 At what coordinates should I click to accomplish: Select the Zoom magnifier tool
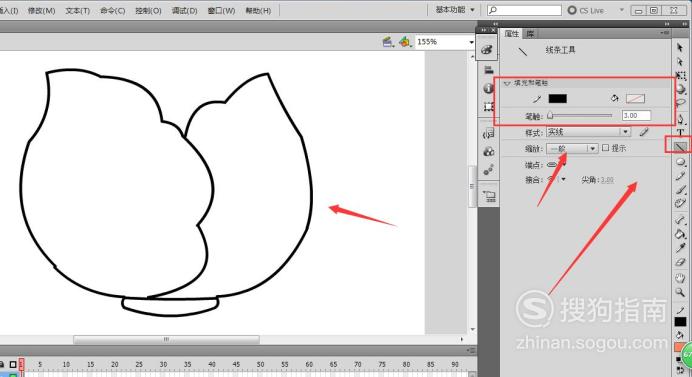tap(680, 292)
